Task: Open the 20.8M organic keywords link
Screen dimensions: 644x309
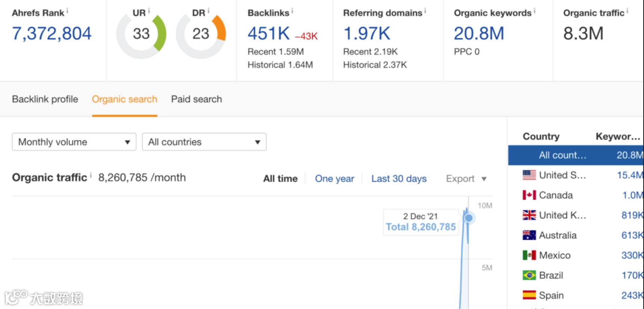Action: [479, 34]
